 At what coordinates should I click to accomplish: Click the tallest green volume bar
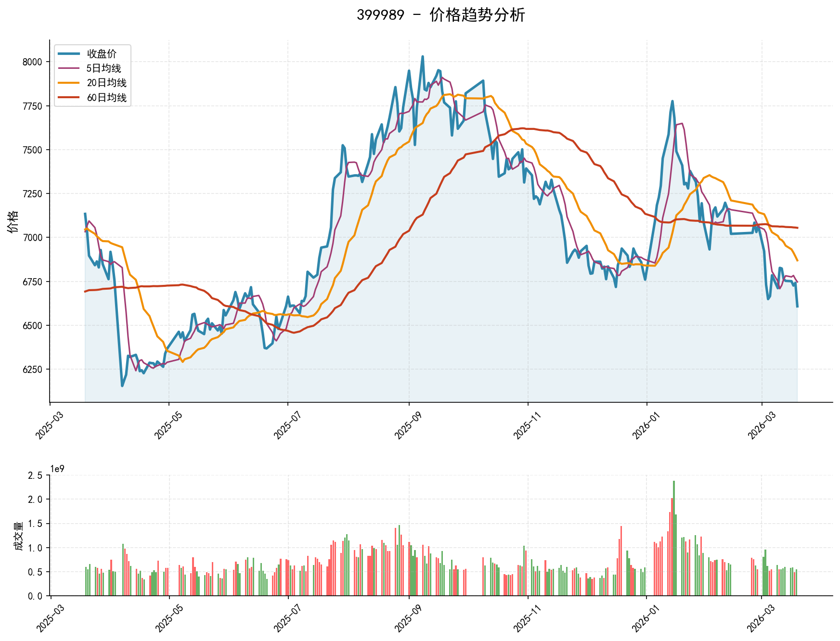(674, 538)
